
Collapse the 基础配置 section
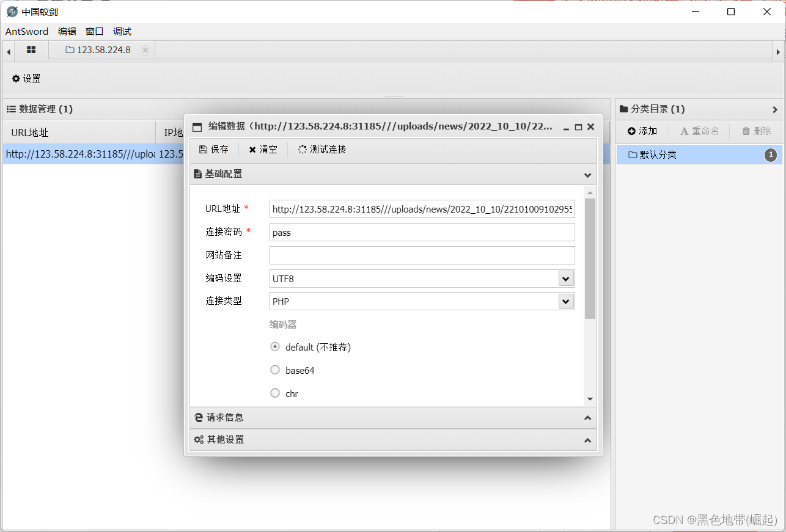click(x=587, y=175)
